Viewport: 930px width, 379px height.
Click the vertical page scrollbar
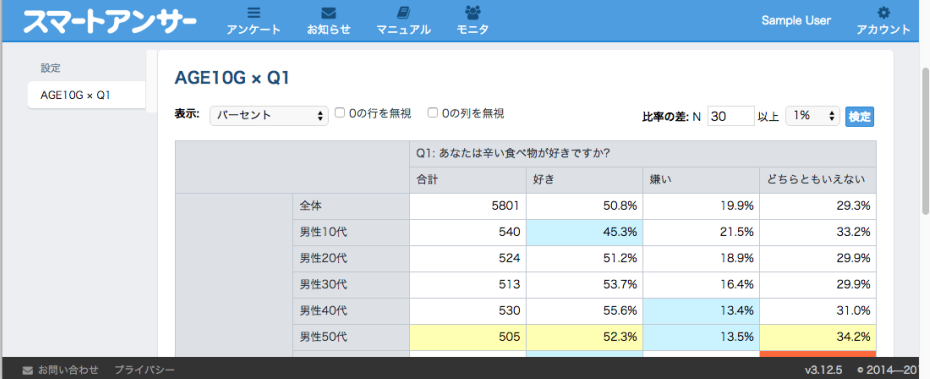(925, 141)
